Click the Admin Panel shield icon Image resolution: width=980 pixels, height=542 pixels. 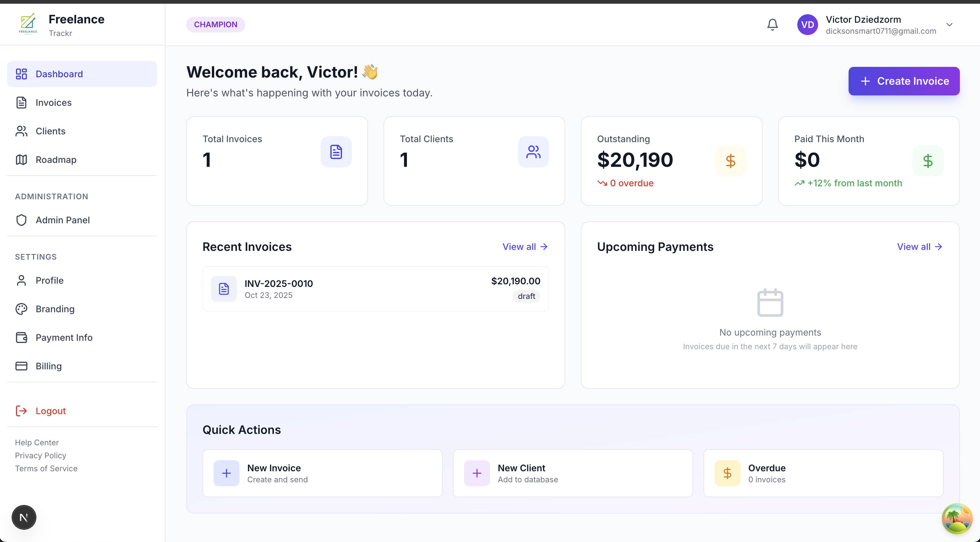pos(21,220)
